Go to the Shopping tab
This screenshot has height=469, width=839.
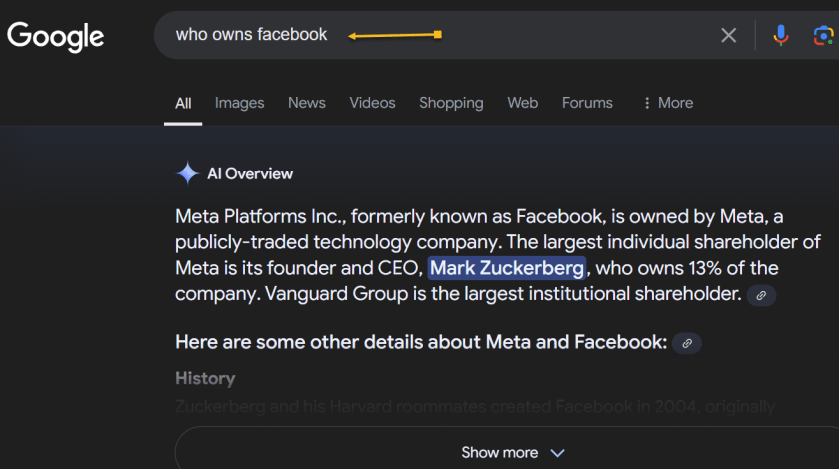[450, 103]
